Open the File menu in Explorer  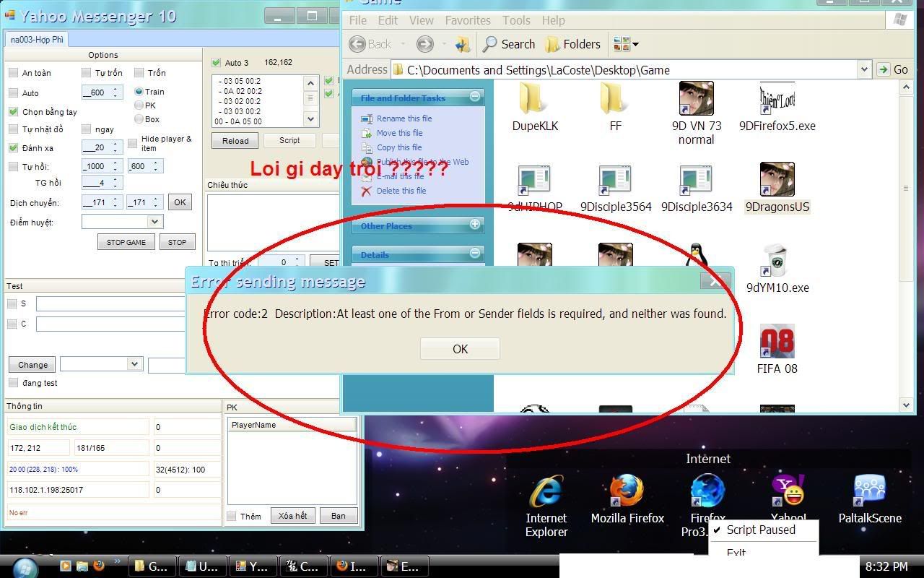[x=357, y=20]
